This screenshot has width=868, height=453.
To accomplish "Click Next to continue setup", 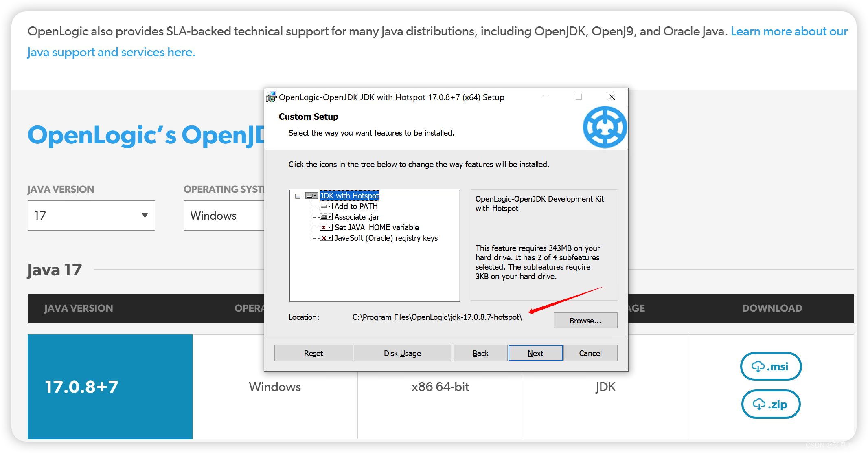I will 535,353.
